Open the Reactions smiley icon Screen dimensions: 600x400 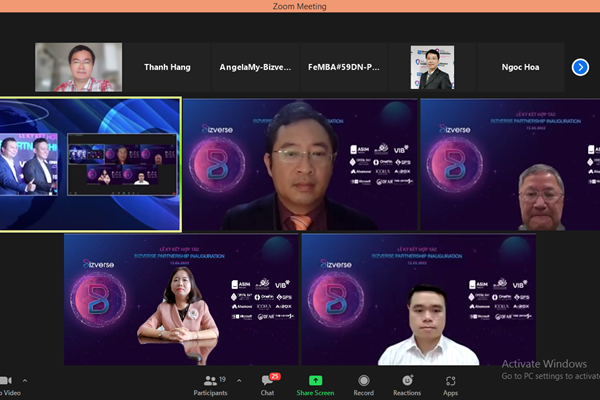(407, 380)
